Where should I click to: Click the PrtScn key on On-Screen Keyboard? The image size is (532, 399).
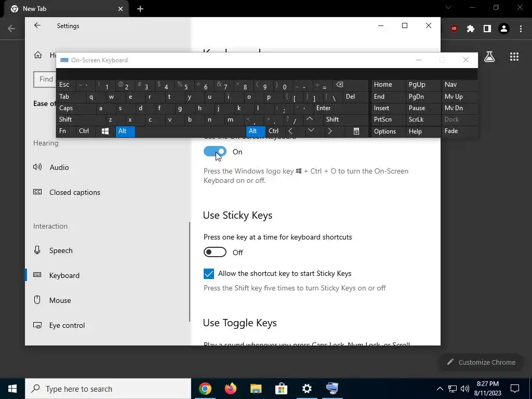[x=388, y=119]
